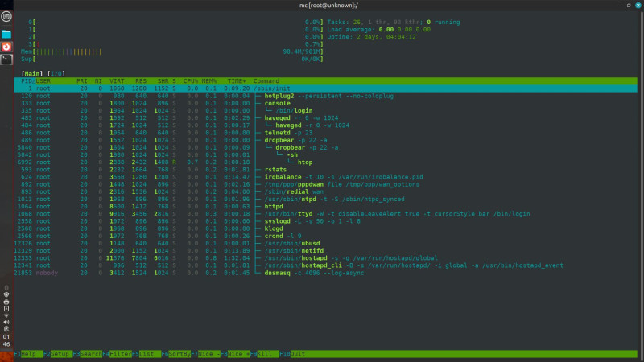Open the shield tray icon

pos(6,294)
